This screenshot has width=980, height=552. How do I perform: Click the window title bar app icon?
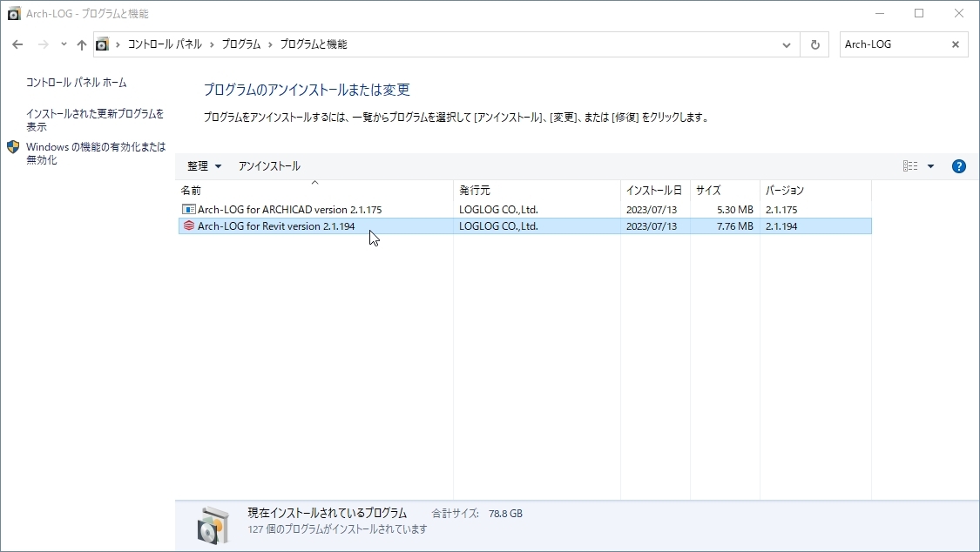click(x=14, y=13)
